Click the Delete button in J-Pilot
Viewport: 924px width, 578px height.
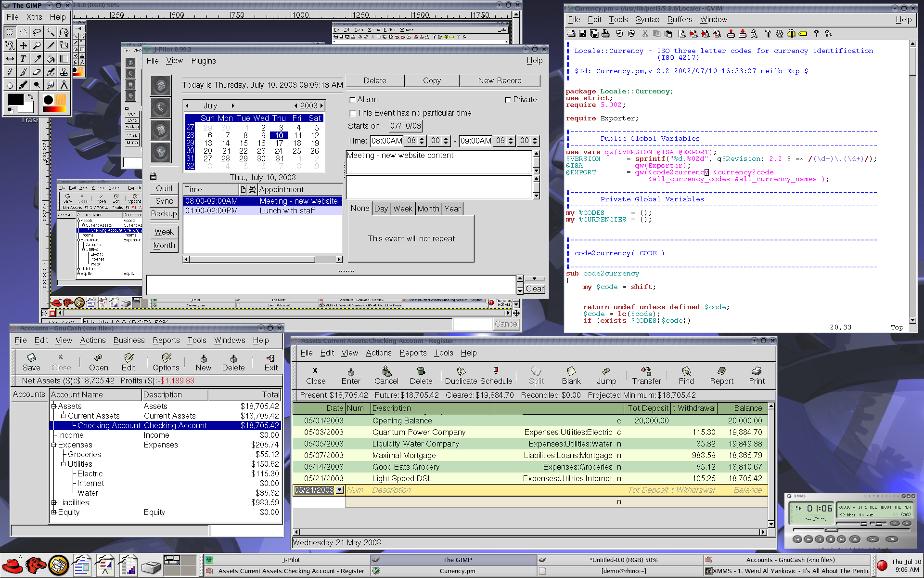point(375,80)
